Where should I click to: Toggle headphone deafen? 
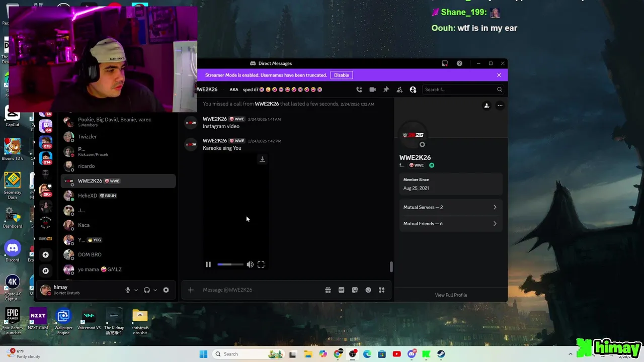(x=147, y=290)
